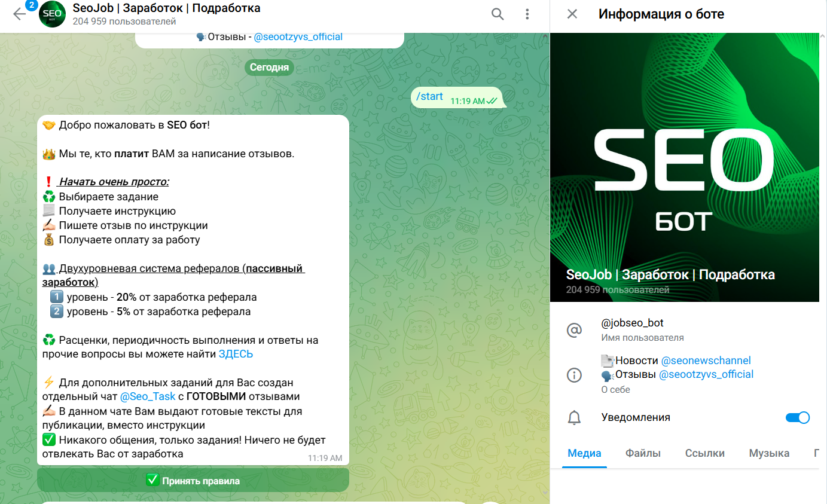
Task: Select the Медиа tab
Action: point(584,453)
